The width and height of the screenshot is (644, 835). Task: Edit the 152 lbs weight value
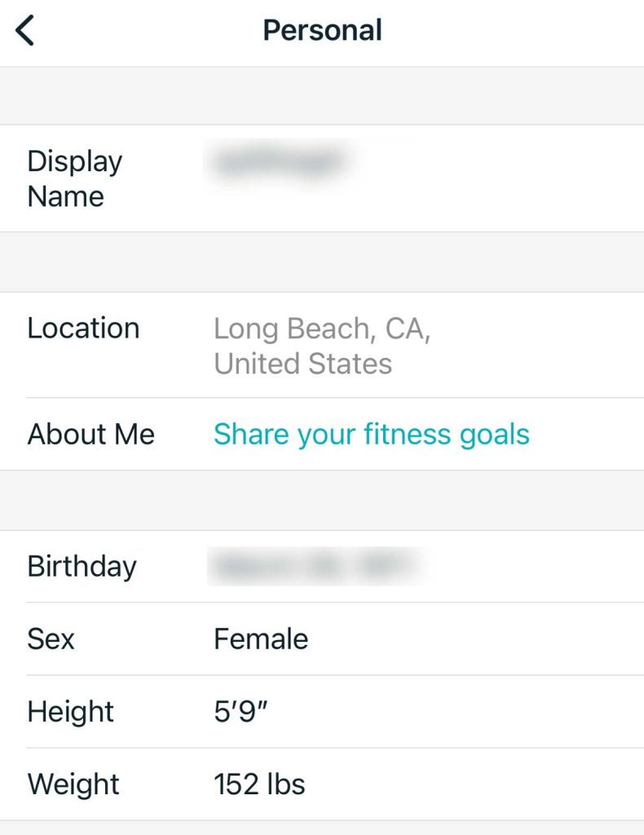[259, 784]
